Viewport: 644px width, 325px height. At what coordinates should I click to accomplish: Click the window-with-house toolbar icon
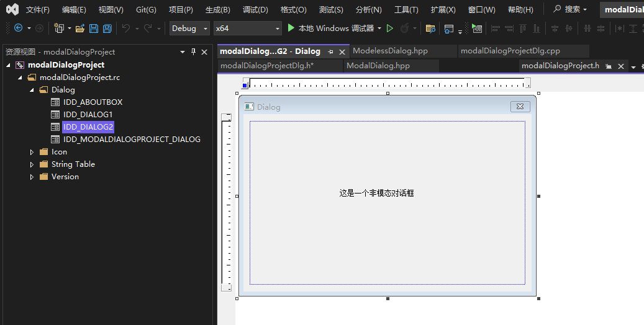(449, 29)
